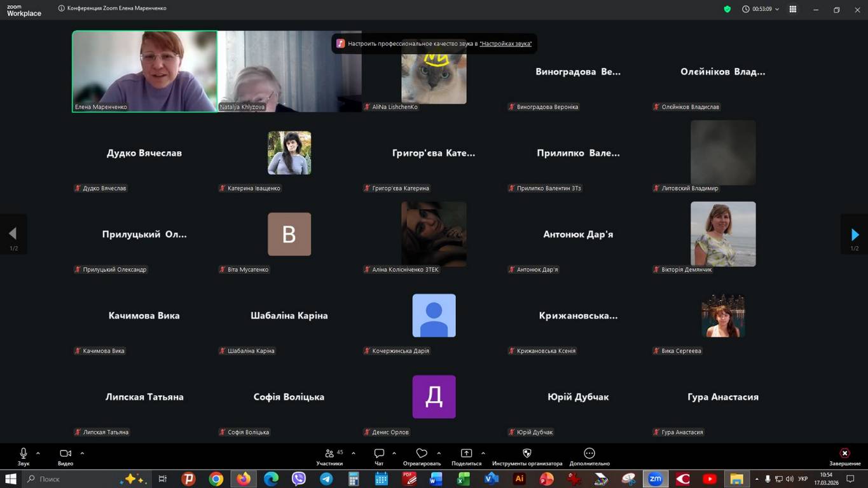Open the Participants panel icon

pos(329,454)
